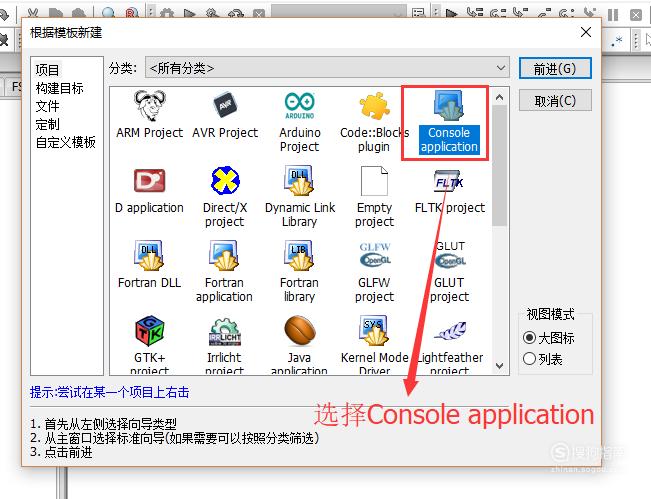Select the ARM Project template

pyautogui.click(x=149, y=115)
